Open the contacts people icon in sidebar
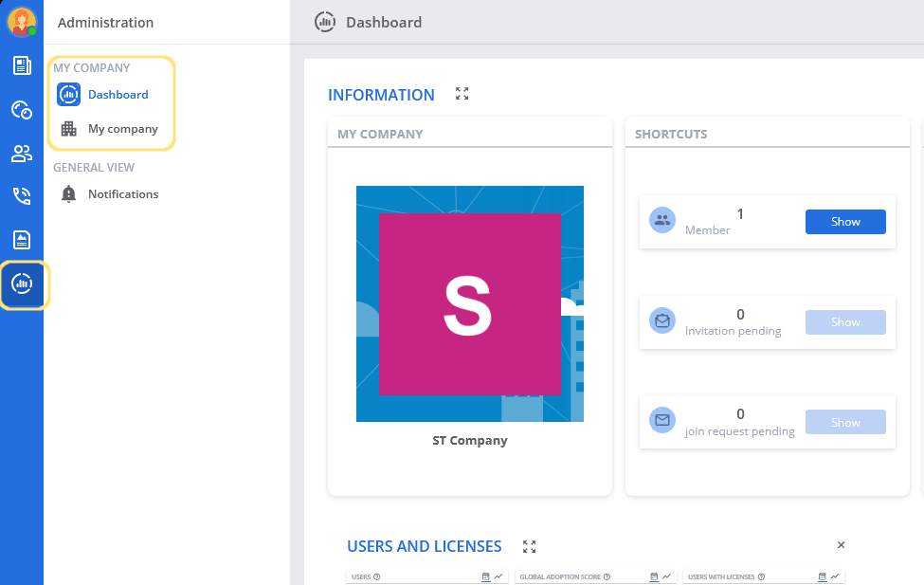The width and height of the screenshot is (924, 585). coord(22,154)
